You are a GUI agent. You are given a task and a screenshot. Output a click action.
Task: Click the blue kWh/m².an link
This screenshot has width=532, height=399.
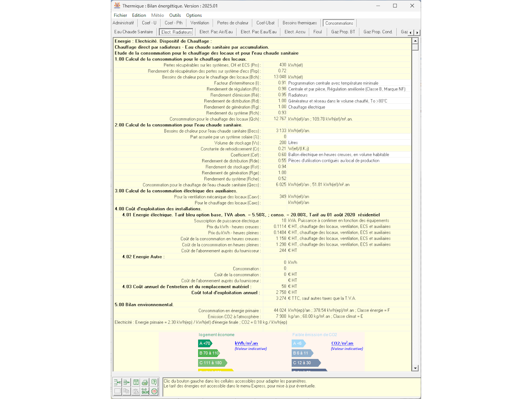coord(246,343)
